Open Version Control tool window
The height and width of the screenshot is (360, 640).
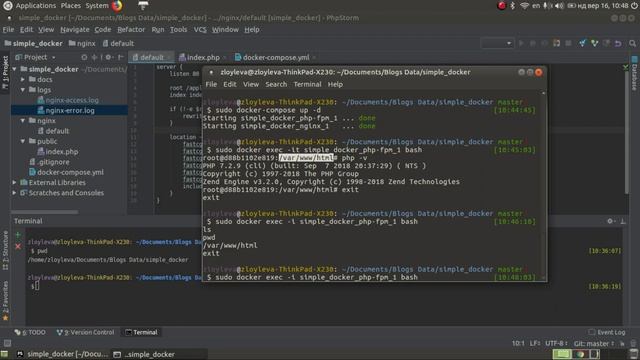tap(86, 332)
